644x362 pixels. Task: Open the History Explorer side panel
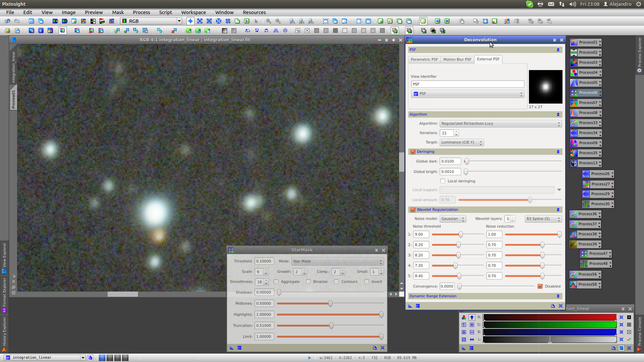pyautogui.click(x=4, y=334)
